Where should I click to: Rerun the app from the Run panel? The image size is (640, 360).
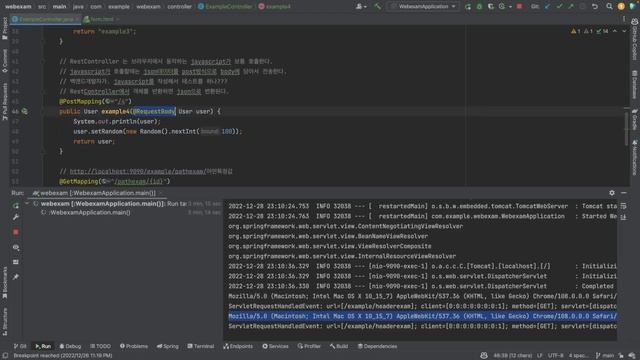point(16,206)
